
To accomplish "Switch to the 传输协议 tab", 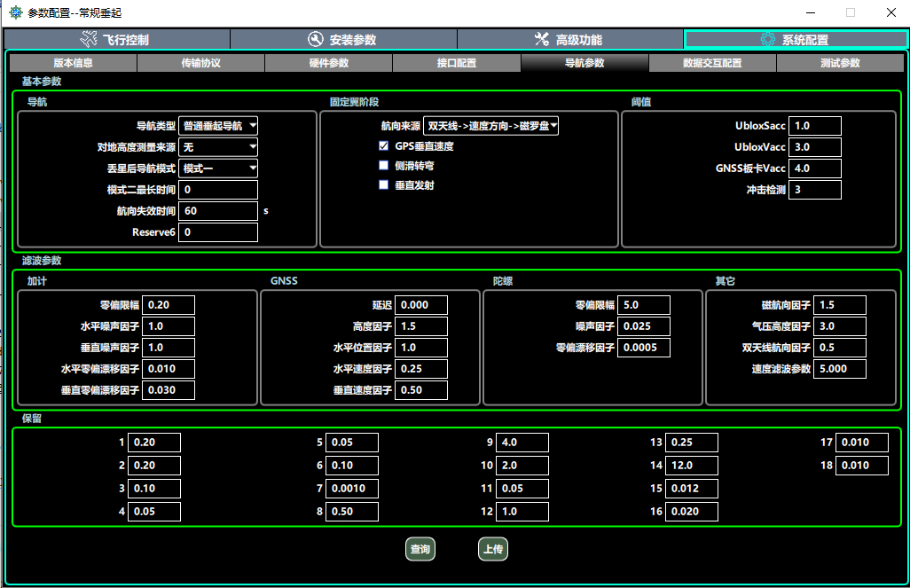I will tap(200, 63).
